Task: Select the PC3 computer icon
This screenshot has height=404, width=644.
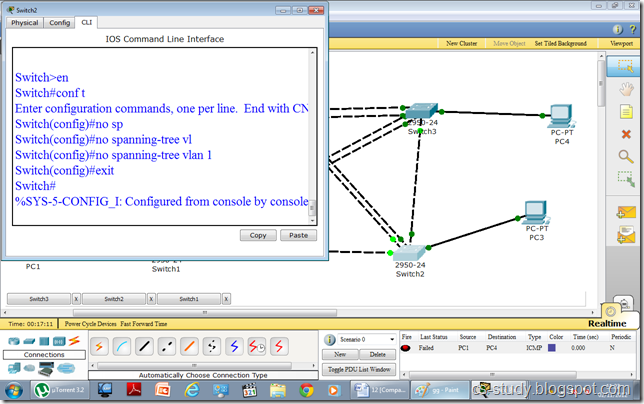Action: 536,212
